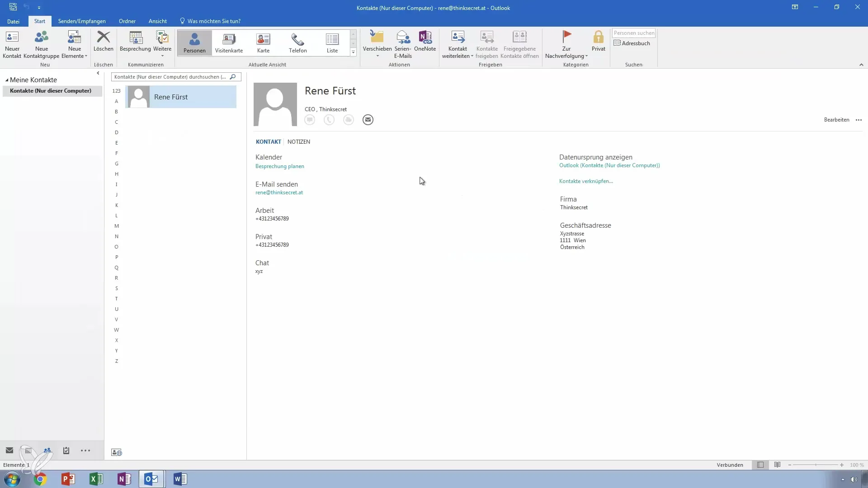Viewport: 868px width, 488px height.
Task: Open more navigation options ellipsis
Action: click(85, 450)
